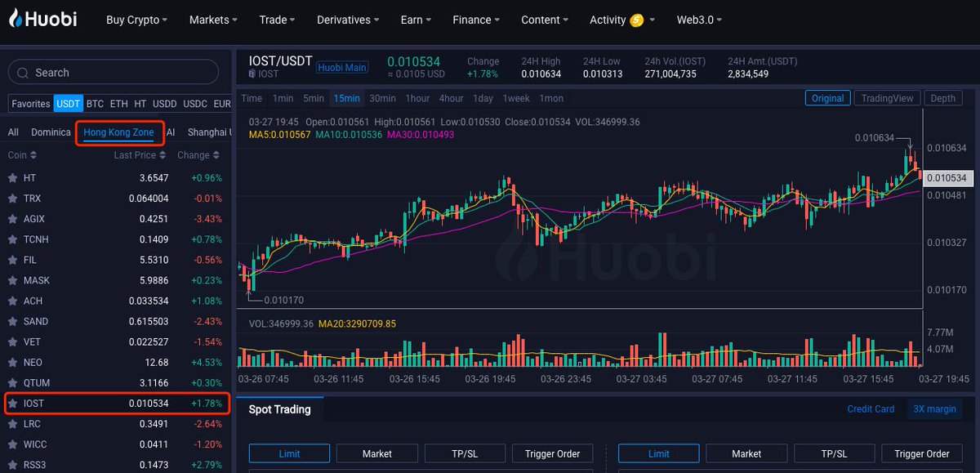Switch chart to Depth view
This screenshot has width=980, height=473.
942,98
